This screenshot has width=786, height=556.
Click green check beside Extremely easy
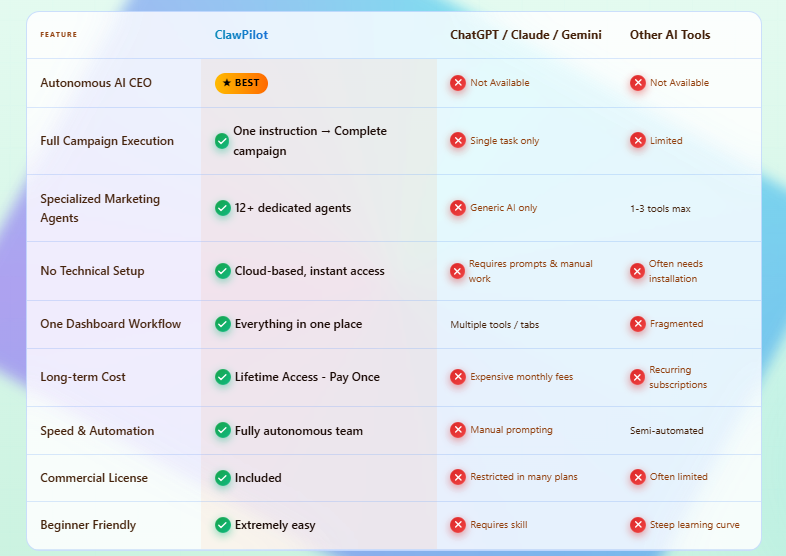click(x=223, y=525)
